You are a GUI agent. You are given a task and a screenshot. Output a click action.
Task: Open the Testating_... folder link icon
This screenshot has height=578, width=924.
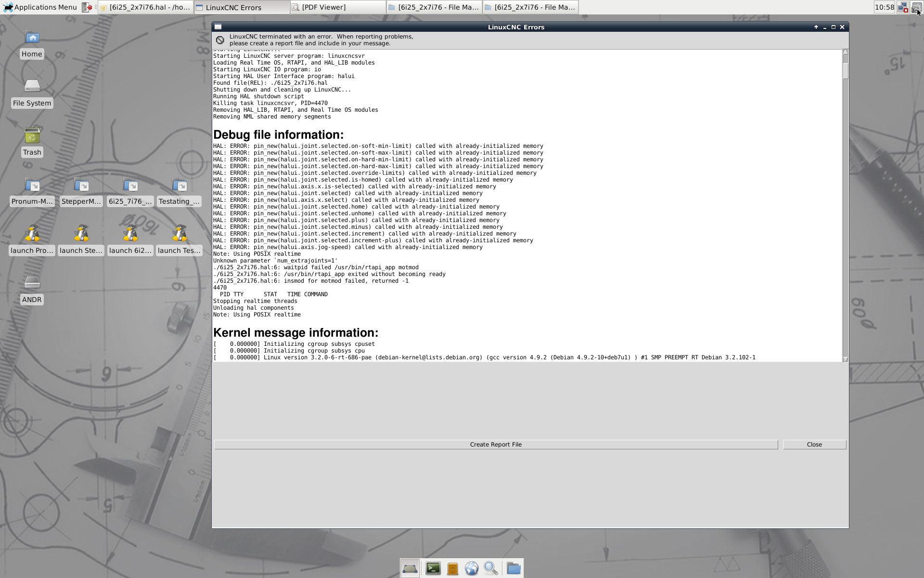pyautogui.click(x=179, y=185)
